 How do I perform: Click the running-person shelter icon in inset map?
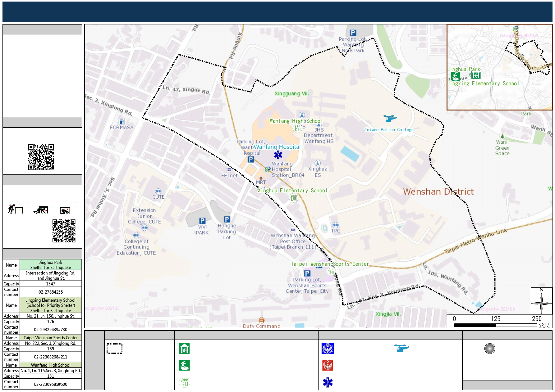click(456, 76)
